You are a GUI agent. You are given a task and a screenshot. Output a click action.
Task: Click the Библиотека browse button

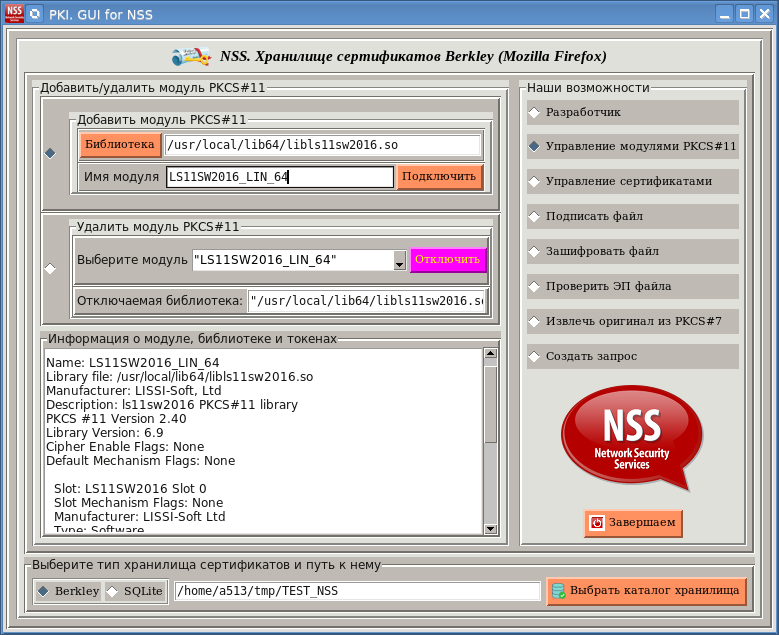[120, 145]
